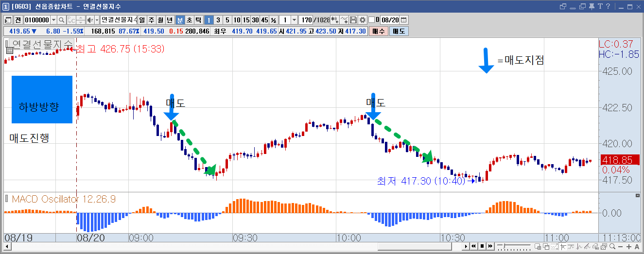
Task: Open the speaker icon dropdown arrow
Action: coord(97,20)
